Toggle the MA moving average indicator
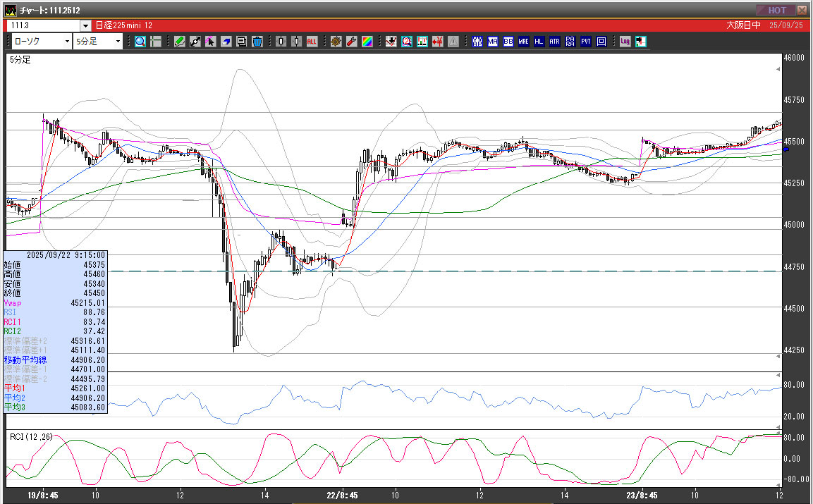The image size is (813, 504). coord(493,42)
